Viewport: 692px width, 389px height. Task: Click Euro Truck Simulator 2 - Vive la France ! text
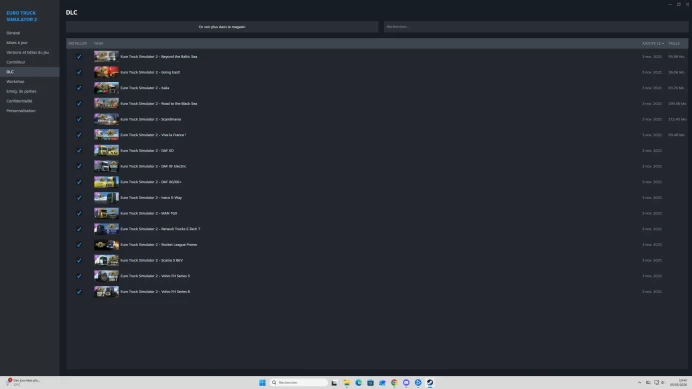(x=153, y=135)
